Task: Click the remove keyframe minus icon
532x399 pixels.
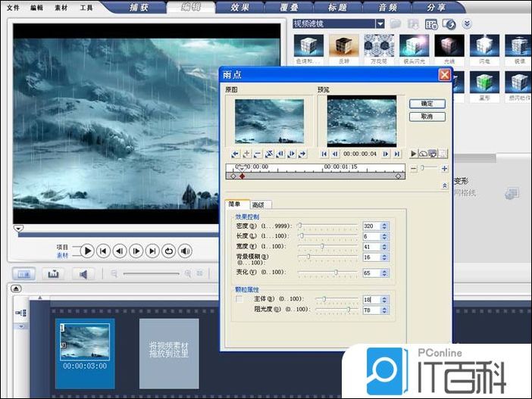Action: tap(258, 154)
